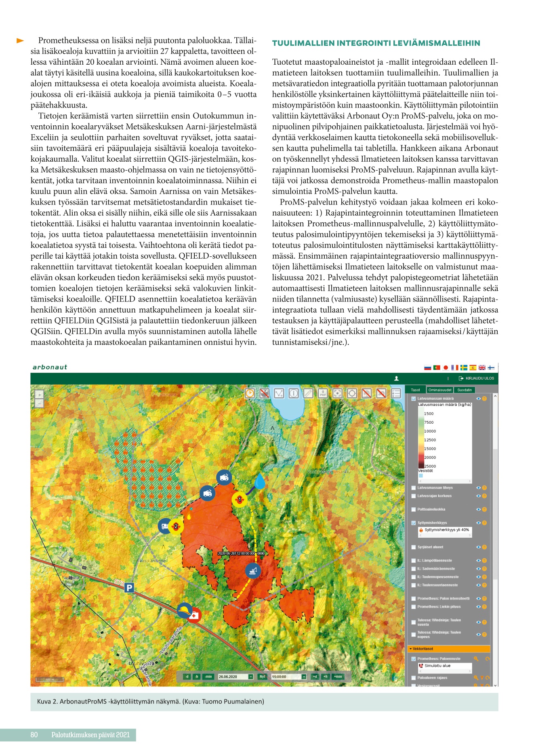Click the locate crosshair target icon
This screenshot has width=534, height=756.
(352, 393)
